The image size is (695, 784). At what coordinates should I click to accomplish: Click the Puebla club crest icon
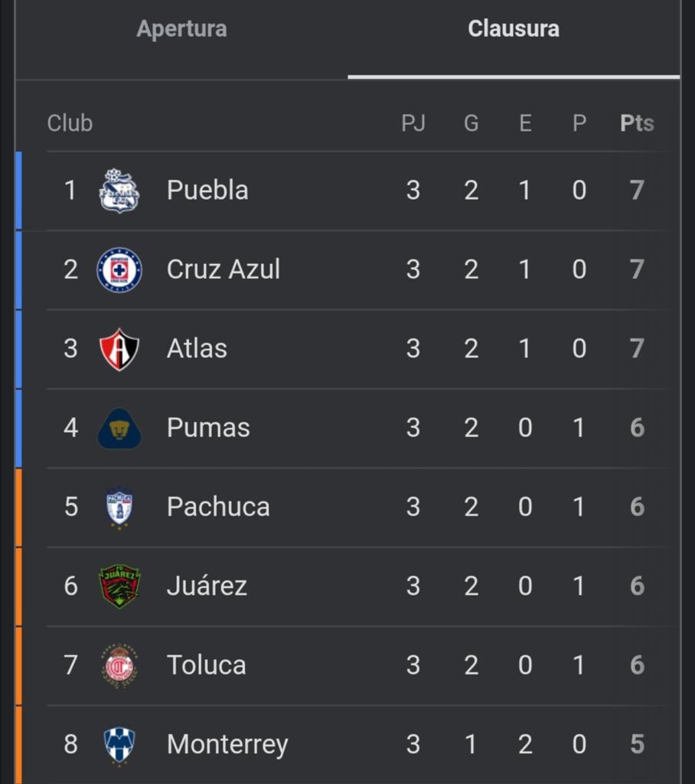119,190
